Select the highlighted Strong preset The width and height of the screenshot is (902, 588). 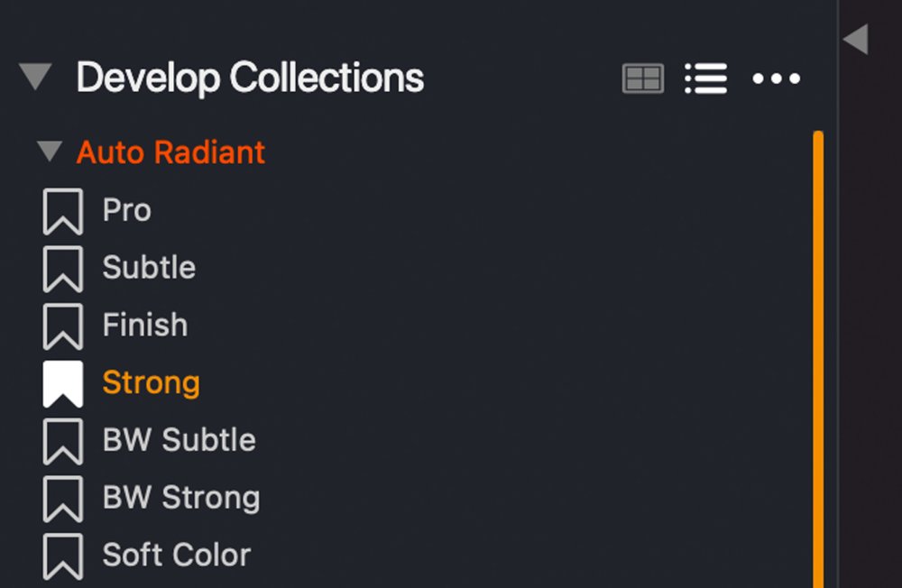(x=151, y=383)
